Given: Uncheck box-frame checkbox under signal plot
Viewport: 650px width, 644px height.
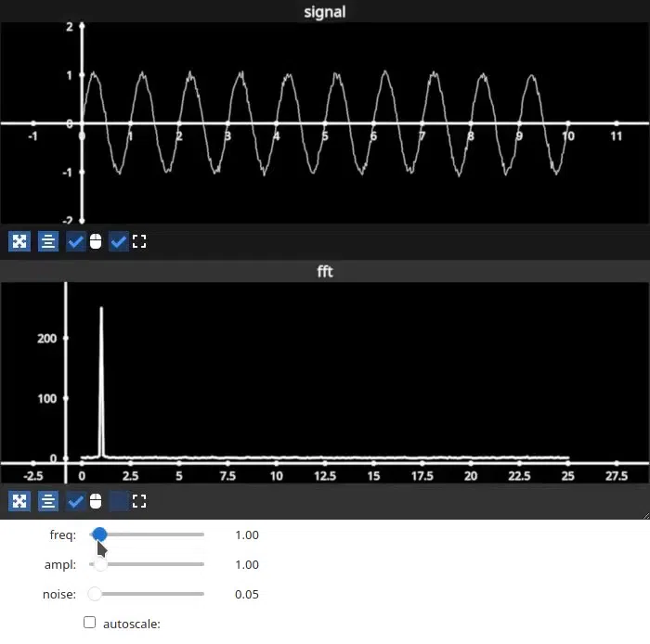Looking at the screenshot, I should 119,242.
